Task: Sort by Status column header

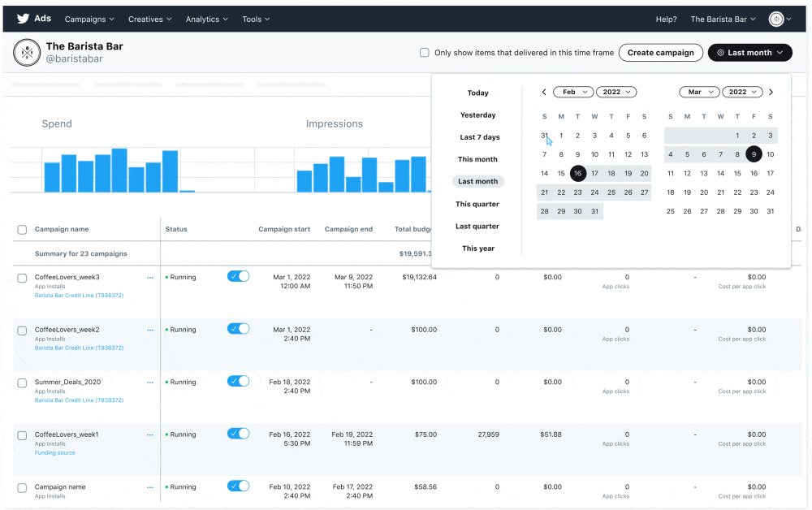Action: pyautogui.click(x=176, y=229)
